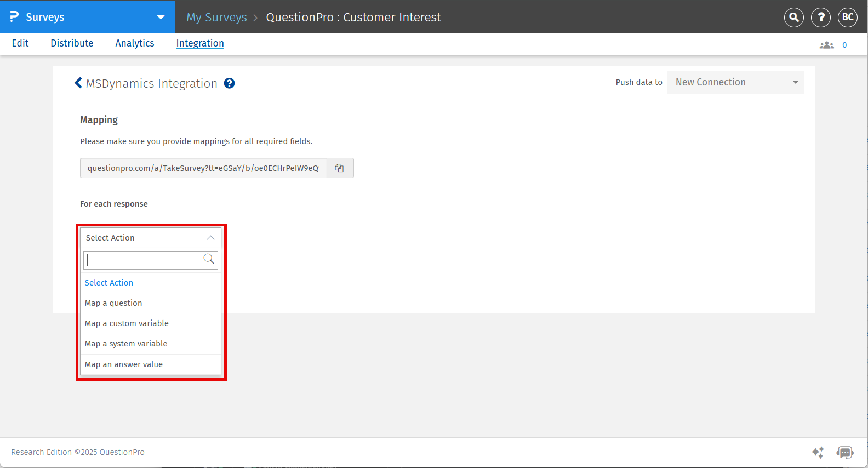Click the collaborators people icon
Image resolution: width=868 pixels, height=468 pixels.
click(826, 45)
